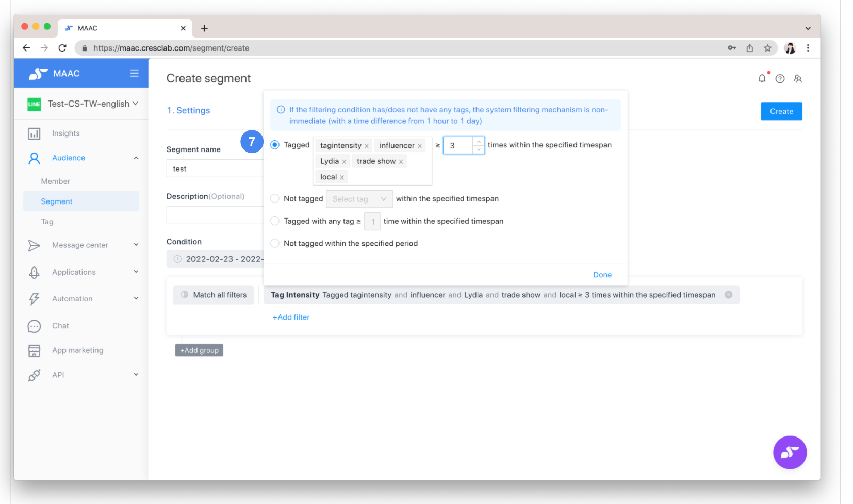The image size is (853, 504).
Task: Increase the times count stepper
Action: tap(479, 141)
